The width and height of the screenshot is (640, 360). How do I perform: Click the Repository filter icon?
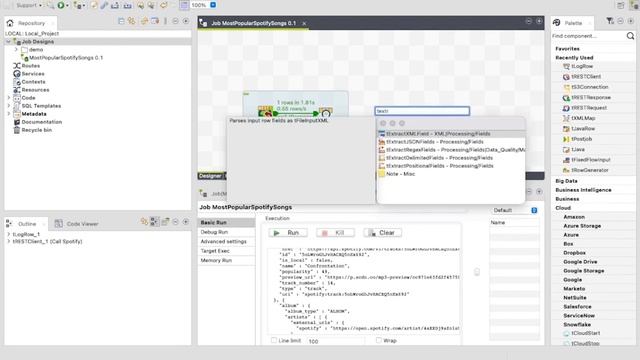156,21
